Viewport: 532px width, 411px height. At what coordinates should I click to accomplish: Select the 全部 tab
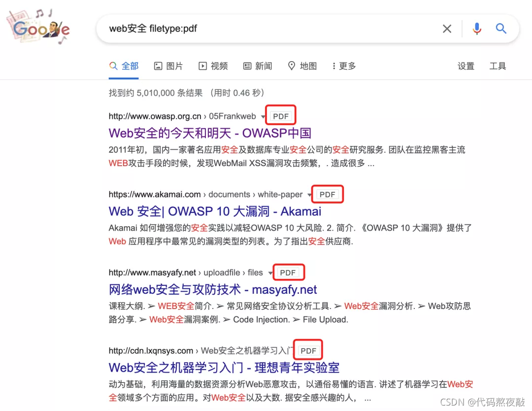(x=124, y=66)
